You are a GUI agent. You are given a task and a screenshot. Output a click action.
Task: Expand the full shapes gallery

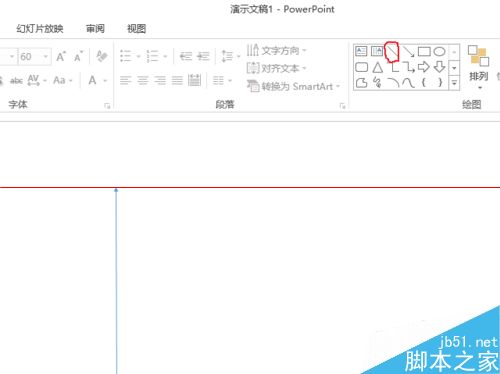[x=454, y=82]
